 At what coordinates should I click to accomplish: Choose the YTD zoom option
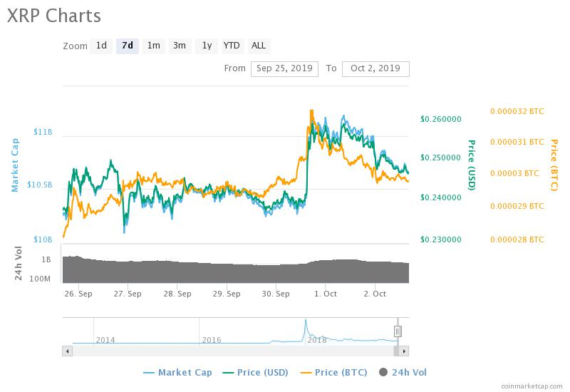[x=232, y=46]
